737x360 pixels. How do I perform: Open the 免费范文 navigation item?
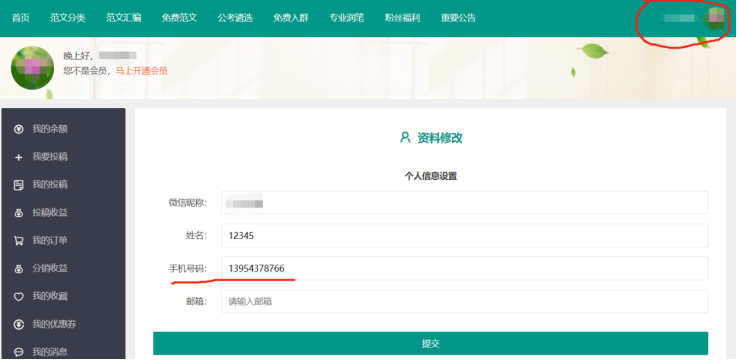click(179, 18)
